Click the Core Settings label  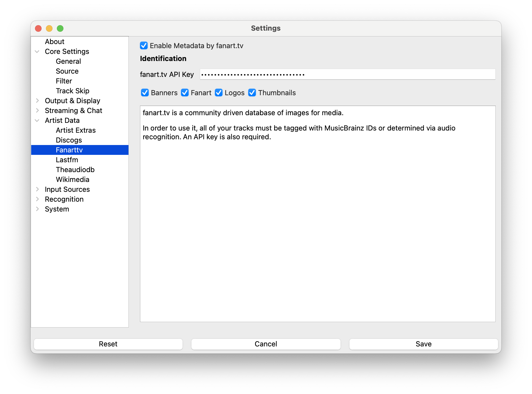pos(67,51)
